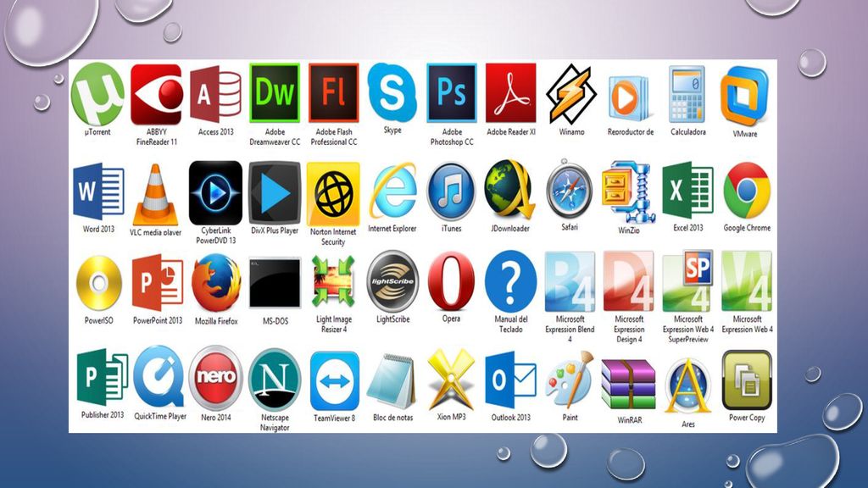The height and width of the screenshot is (488, 868).
Task: Open the Calculadora icon
Action: (x=687, y=94)
